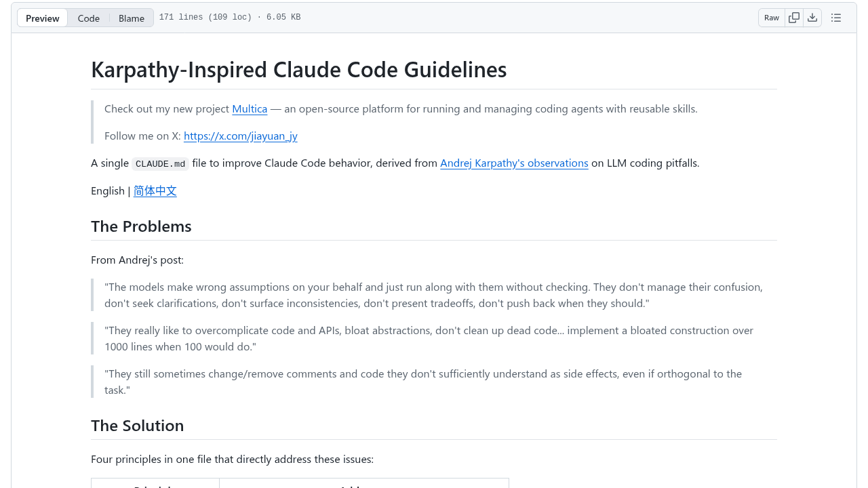Click the 'From Andrej's post:' paragraph
Viewport: 868px width, 488px height.
coord(137,260)
